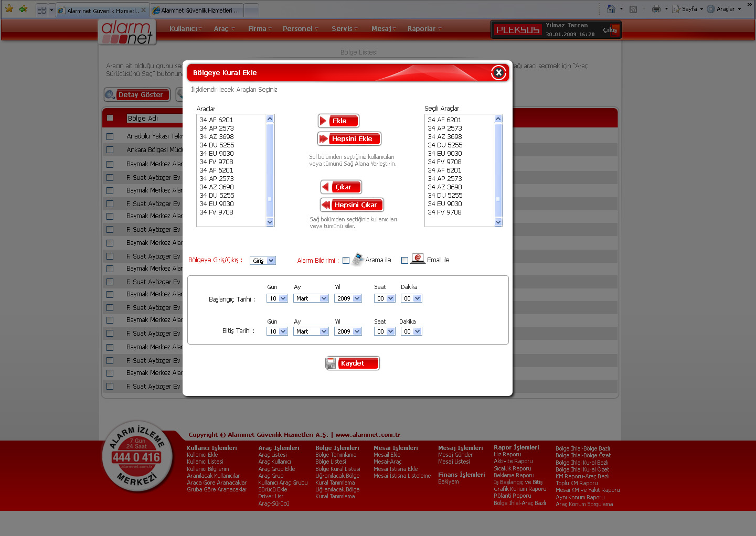Open Bitiş Tarihi Dakika dropdown
756x536 pixels.
tap(412, 331)
